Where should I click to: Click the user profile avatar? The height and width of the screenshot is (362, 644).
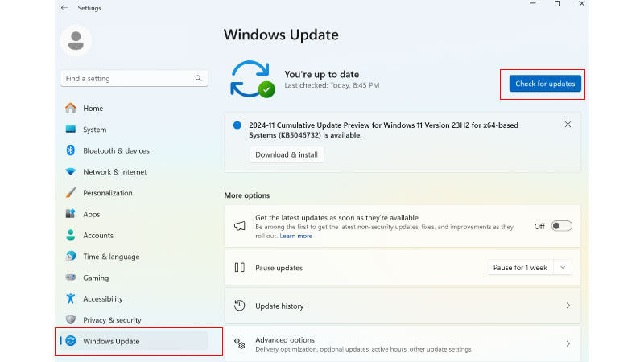(x=76, y=41)
